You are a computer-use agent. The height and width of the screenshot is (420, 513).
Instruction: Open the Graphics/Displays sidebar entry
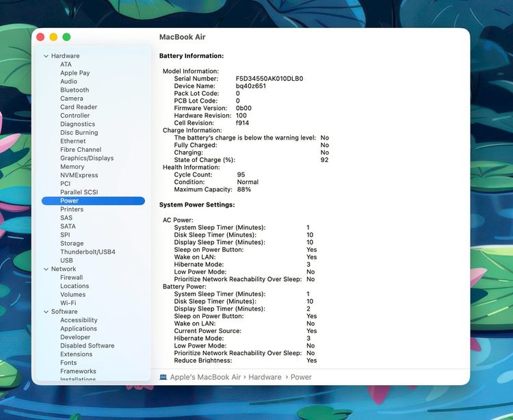[x=87, y=158]
